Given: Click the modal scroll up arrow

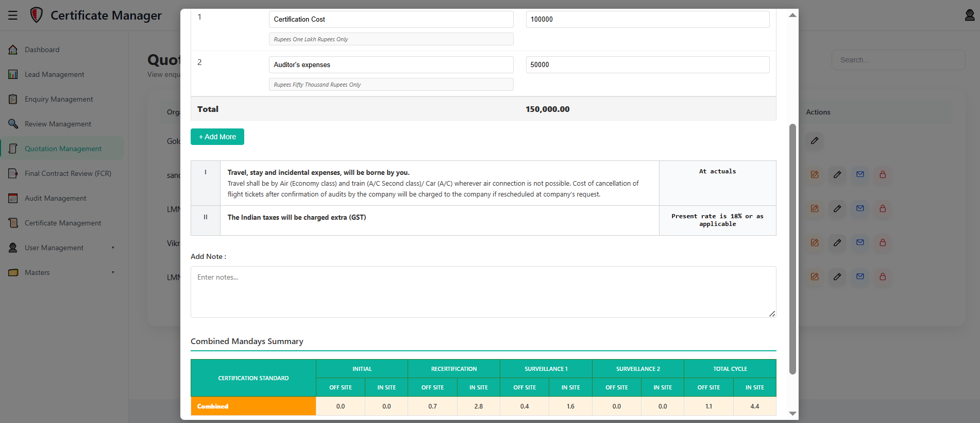Looking at the screenshot, I should click(792, 15).
